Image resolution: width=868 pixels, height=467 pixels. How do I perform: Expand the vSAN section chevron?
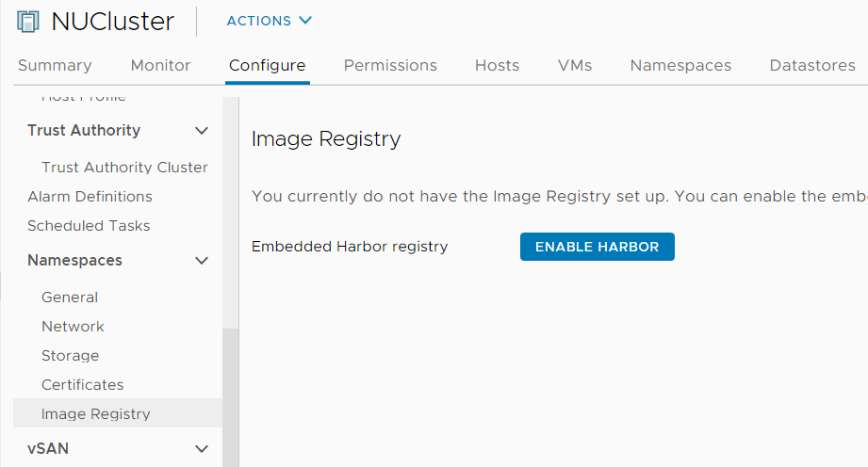(x=202, y=449)
